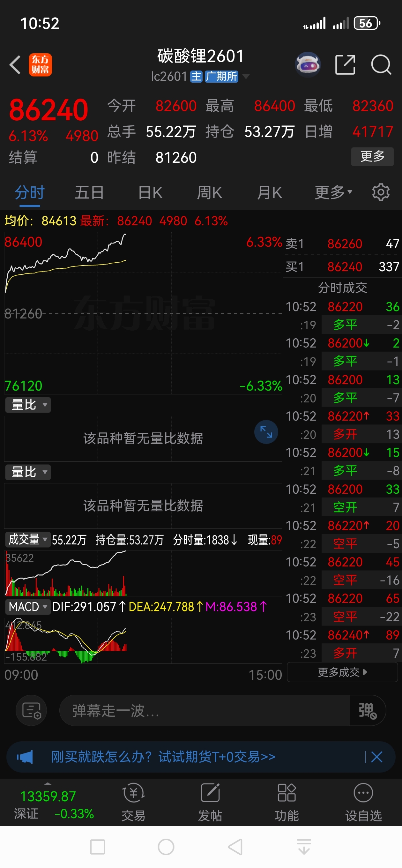402x868 pixels.
Task: Tap 均价 84613 label
Action: click(41, 221)
